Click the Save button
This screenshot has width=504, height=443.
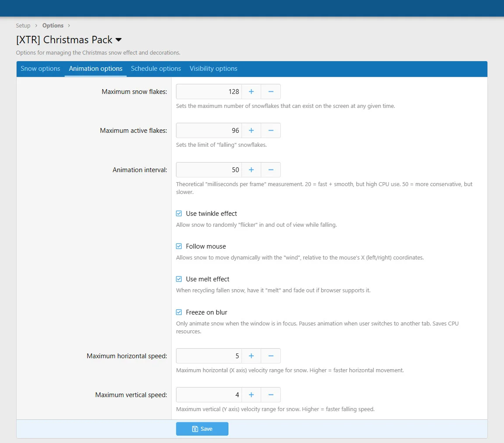point(202,429)
